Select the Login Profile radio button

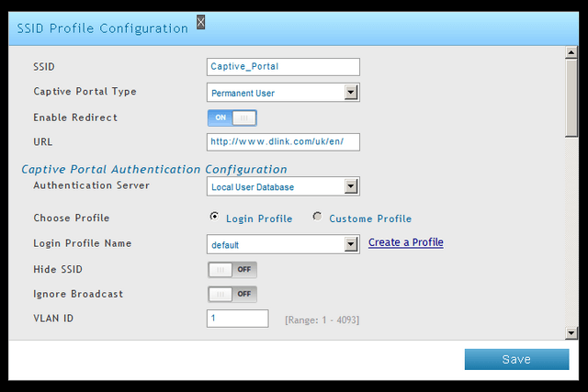pos(214,217)
